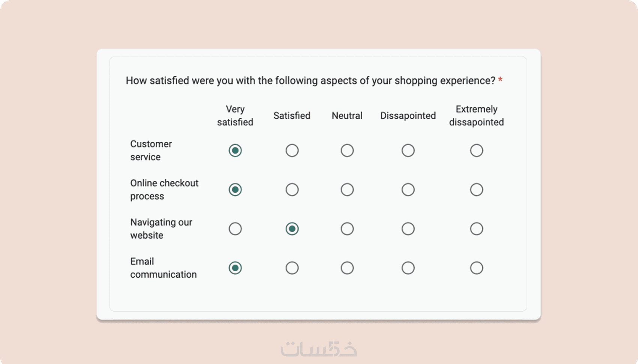Choose Satisfied for Online checkout process
This screenshot has width=638, height=364.
pos(292,190)
